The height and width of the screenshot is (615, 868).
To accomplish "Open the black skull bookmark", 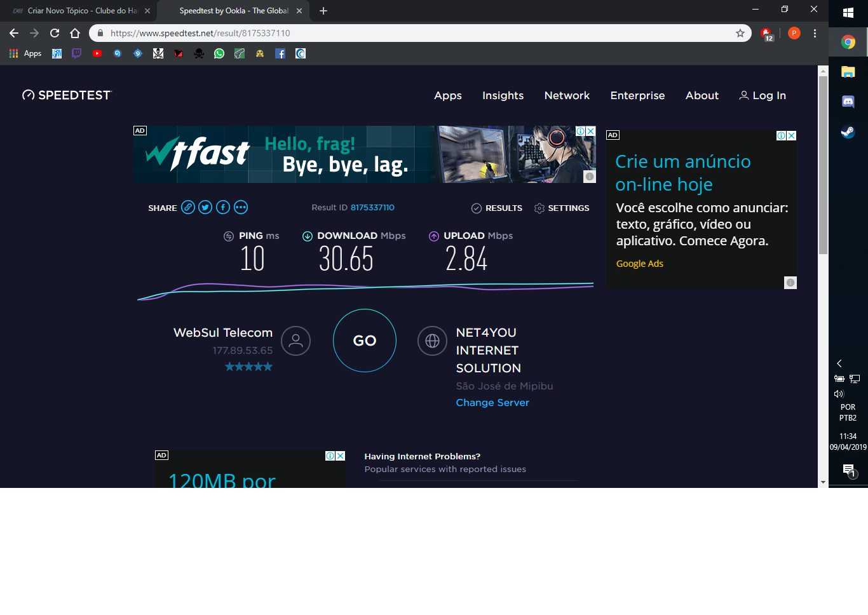I will (199, 53).
